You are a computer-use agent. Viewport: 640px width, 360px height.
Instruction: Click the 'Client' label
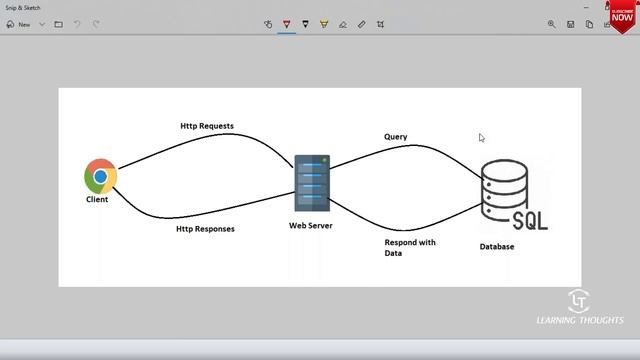coord(97,200)
